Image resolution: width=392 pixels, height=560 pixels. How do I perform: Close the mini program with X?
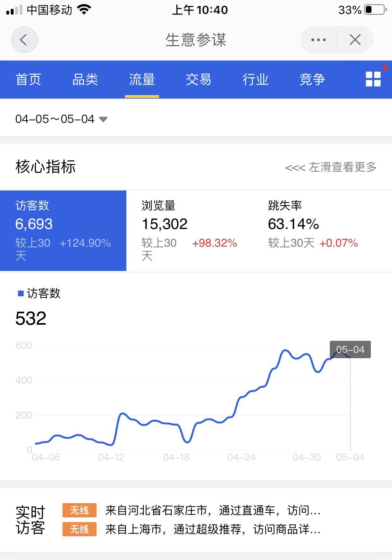tap(355, 40)
